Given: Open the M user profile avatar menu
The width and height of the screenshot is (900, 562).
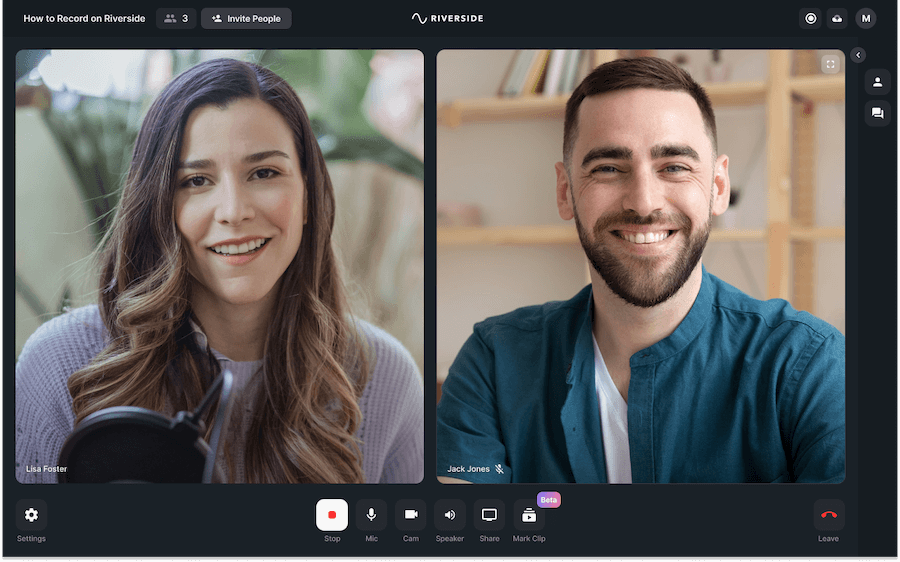Looking at the screenshot, I should click(x=866, y=18).
